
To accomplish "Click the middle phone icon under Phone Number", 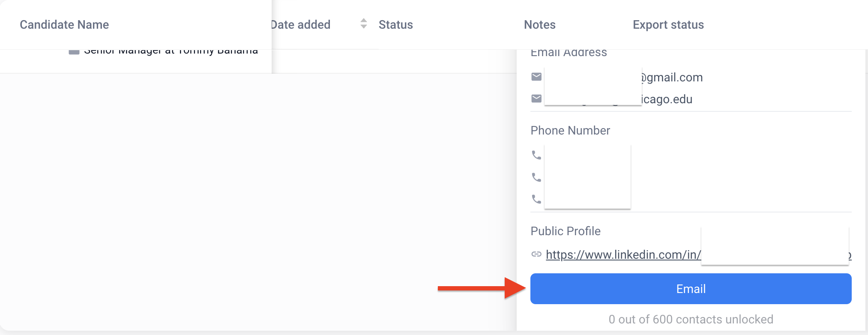I will pyautogui.click(x=536, y=177).
